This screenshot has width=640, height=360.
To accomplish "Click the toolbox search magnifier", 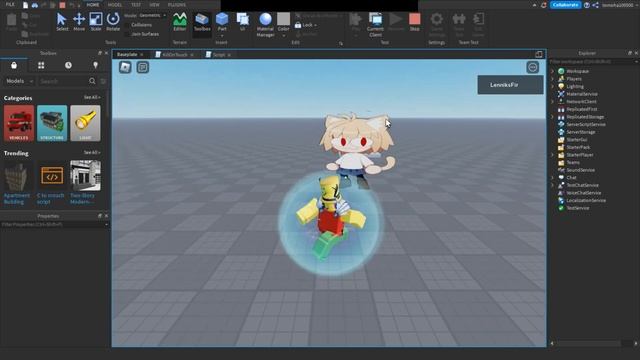I will tap(92, 81).
